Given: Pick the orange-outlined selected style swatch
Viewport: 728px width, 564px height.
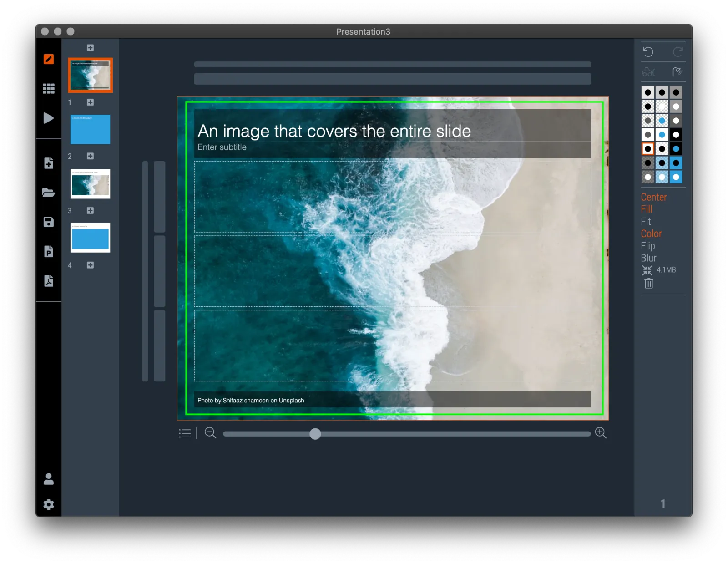Looking at the screenshot, I should pyautogui.click(x=648, y=149).
